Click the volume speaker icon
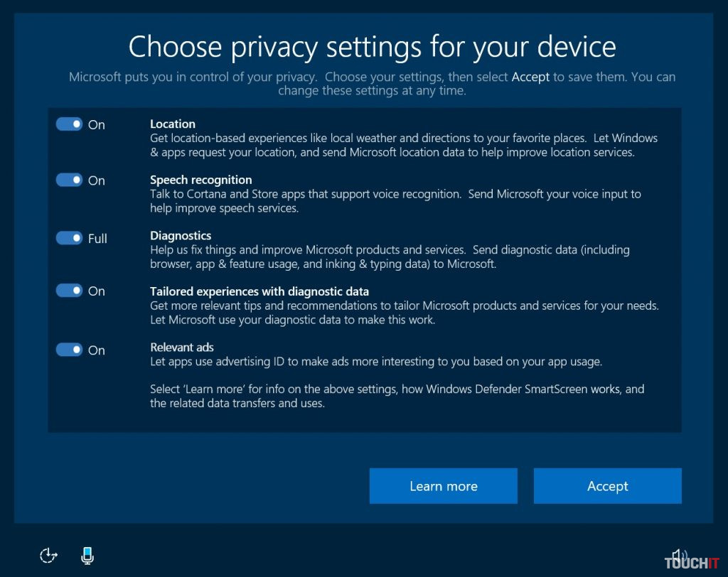 point(679,555)
